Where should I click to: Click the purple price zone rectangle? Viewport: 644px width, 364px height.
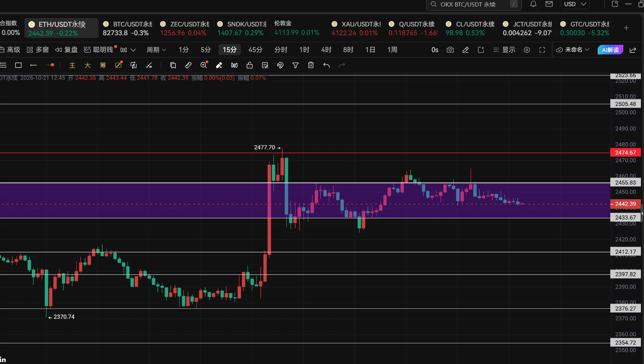[x=305, y=200]
